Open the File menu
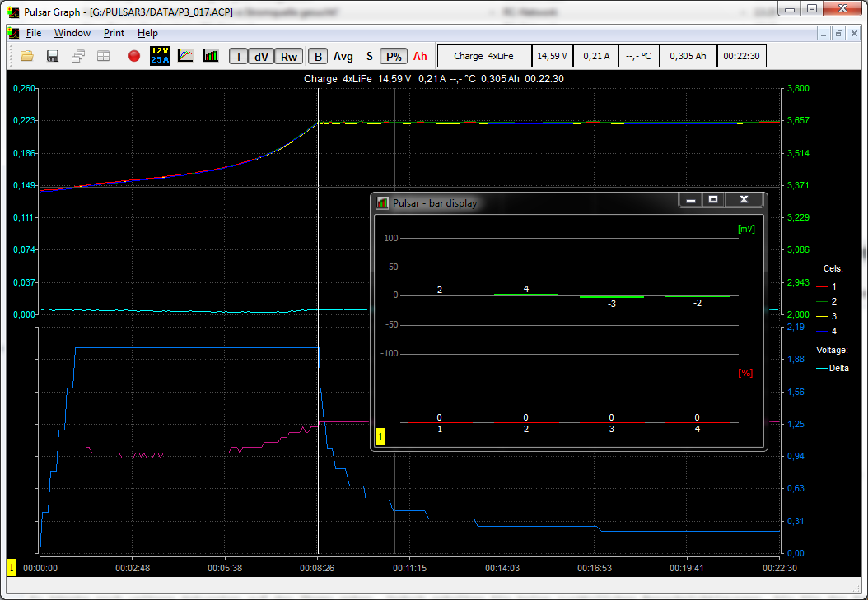Screen dimensions: 868x600 (34, 33)
